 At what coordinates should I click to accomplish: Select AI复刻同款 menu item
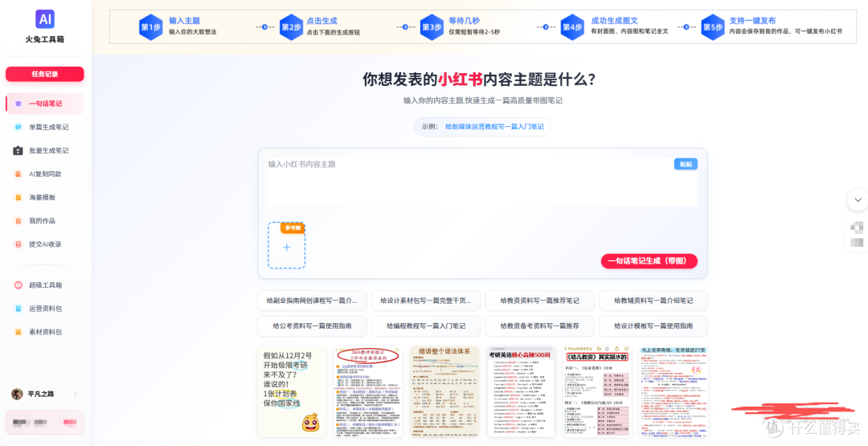coord(45,174)
